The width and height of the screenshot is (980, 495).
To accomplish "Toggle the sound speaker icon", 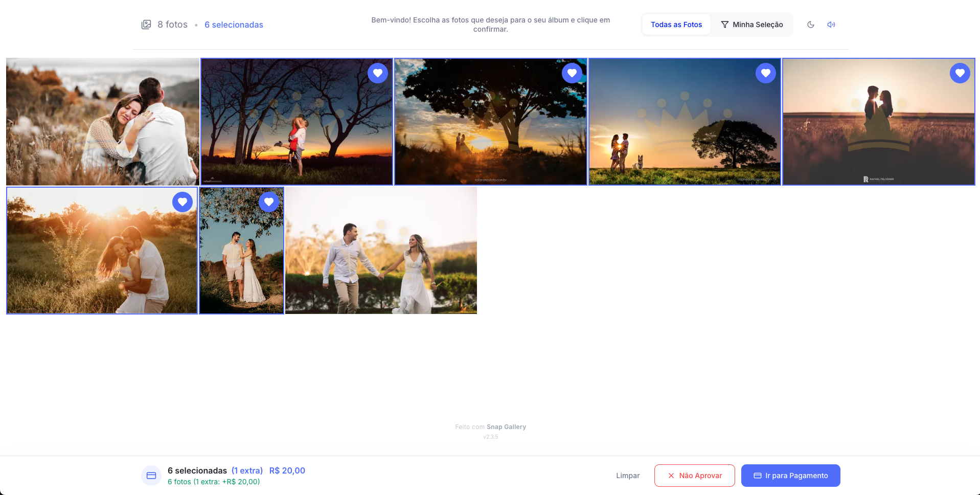I will [x=831, y=25].
